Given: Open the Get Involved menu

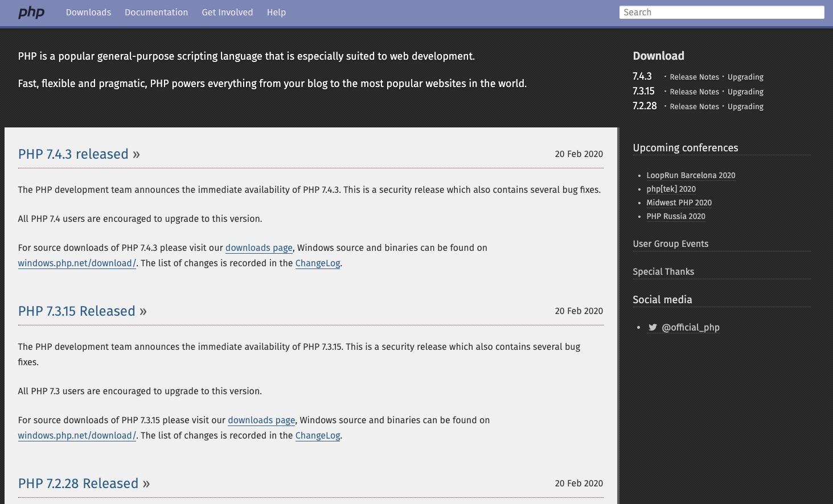Looking at the screenshot, I should [x=227, y=12].
